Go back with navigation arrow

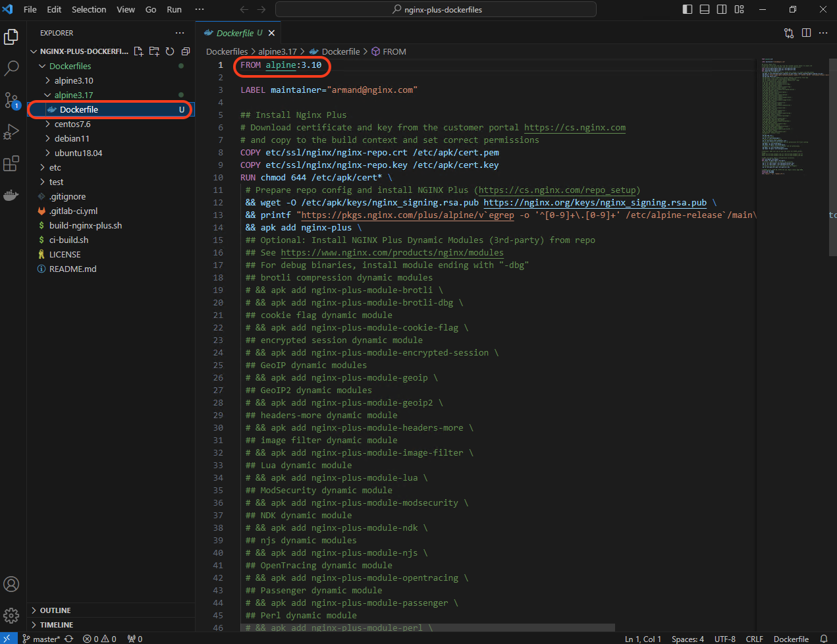(244, 10)
